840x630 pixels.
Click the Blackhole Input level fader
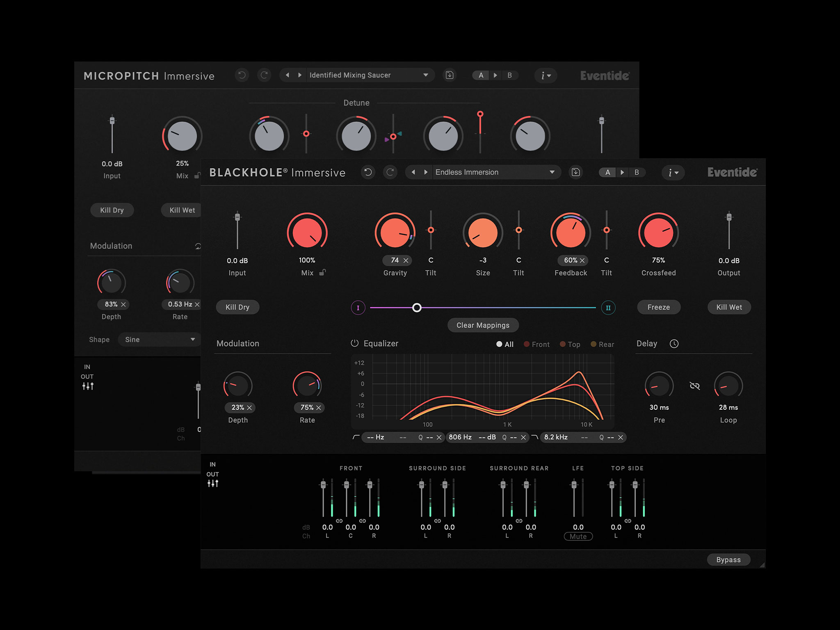click(237, 217)
